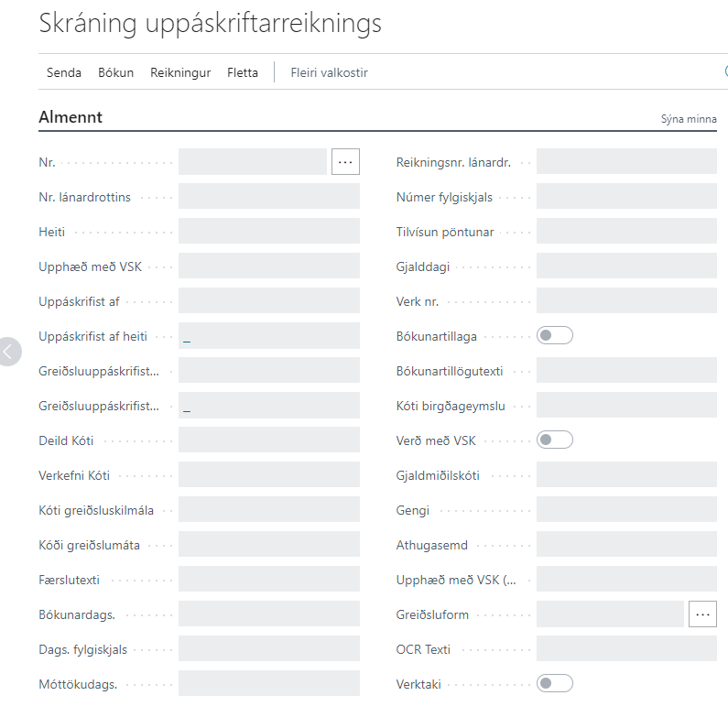The image size is (728, 728).
Task: Select the Reikningur menu item
Action: point(180,72)
